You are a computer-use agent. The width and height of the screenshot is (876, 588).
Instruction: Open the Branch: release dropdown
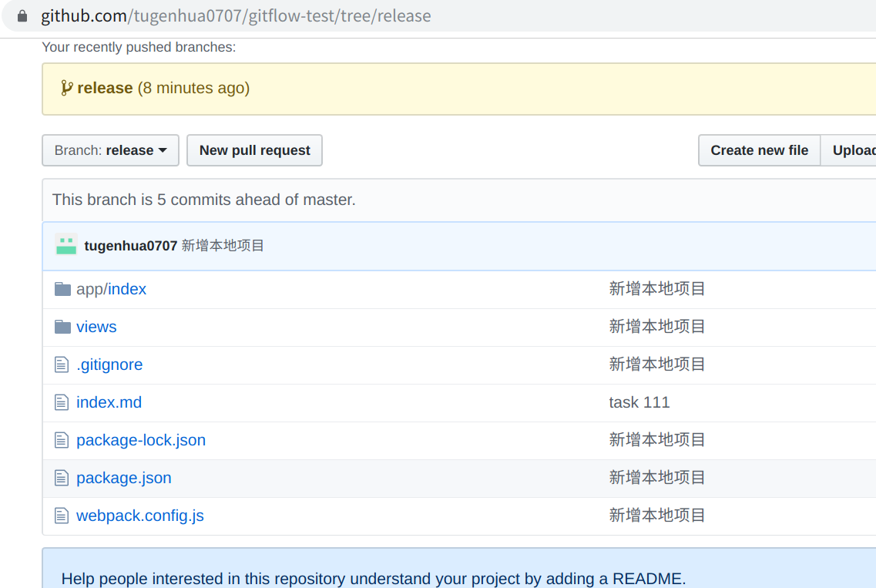click(x=110, y=150)
